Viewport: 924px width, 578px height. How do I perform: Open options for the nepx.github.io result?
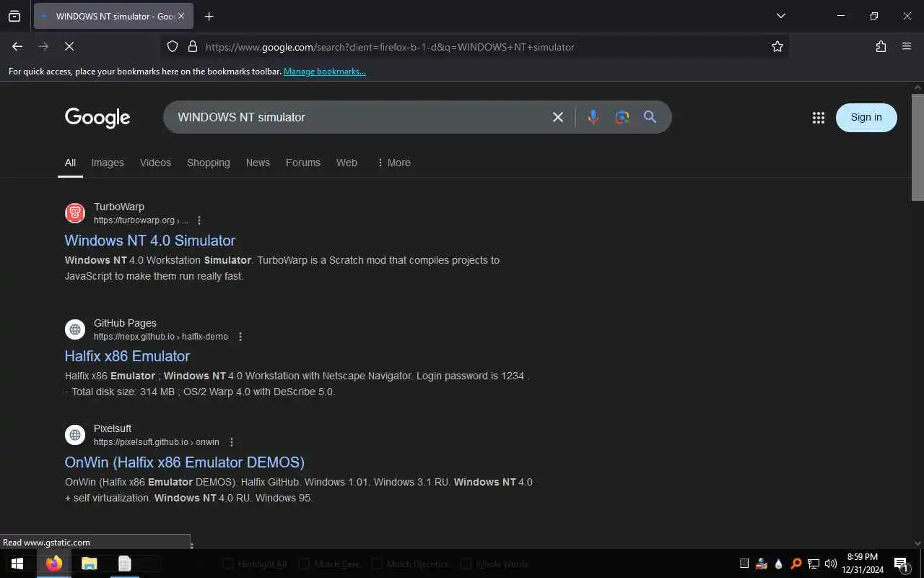tap(240, 337)
